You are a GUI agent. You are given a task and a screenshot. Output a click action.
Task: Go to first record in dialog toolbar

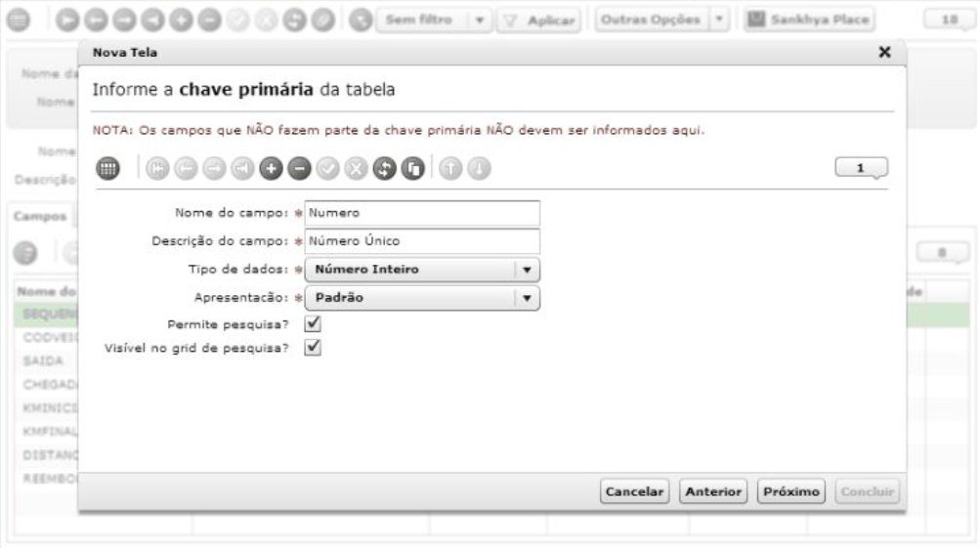(156, 169)
